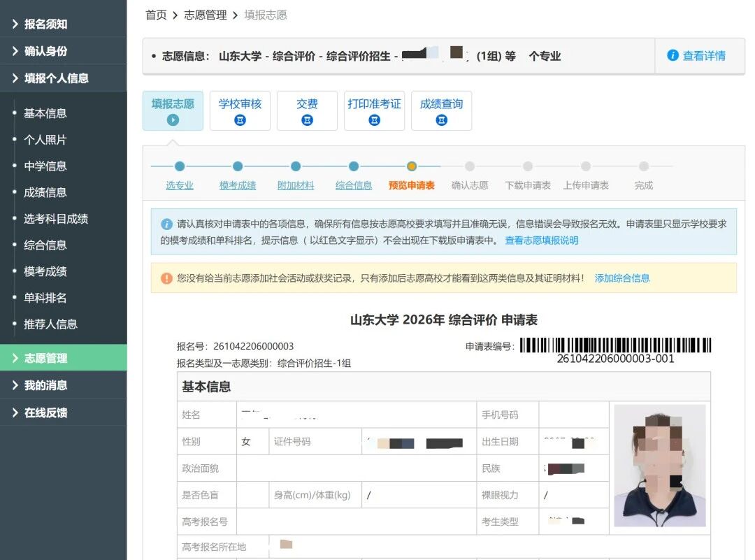The width and height of the screenshot is (755, 560).
Task: Click 查看详情 link
Action: pos(704,56)
